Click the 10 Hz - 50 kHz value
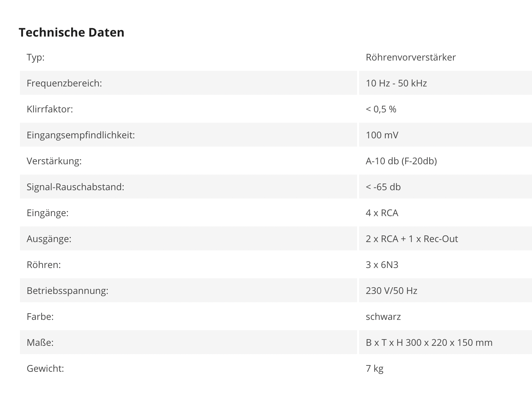Image resolution: width=532 pixels, height=399 pixels. [x=396, y=83]
